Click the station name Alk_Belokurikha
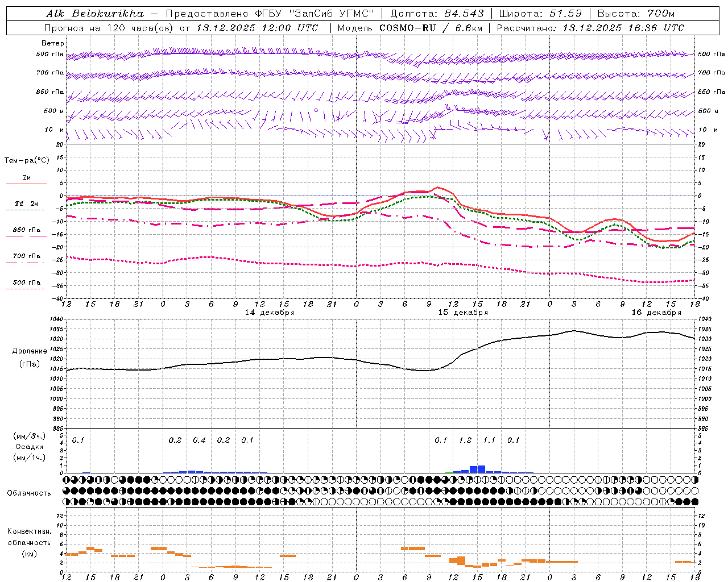This screenshot has height=582, width=728. pos(95,14)
